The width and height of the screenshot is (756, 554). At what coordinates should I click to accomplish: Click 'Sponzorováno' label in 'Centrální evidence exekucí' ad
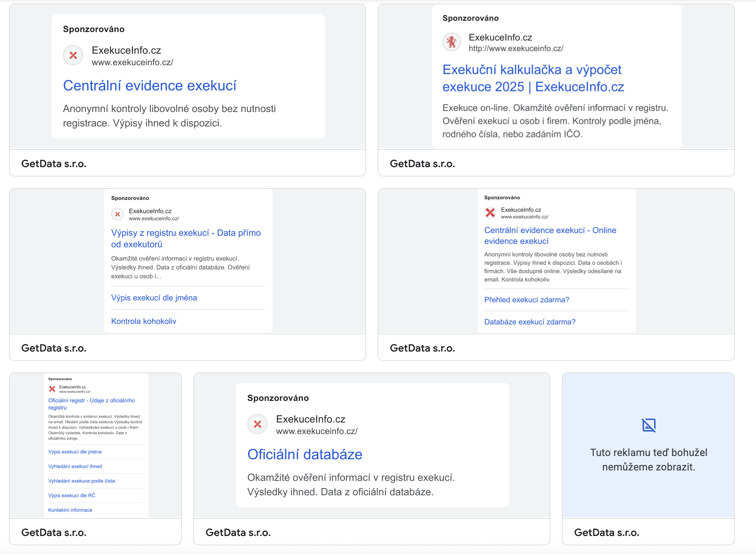(94, 29)
